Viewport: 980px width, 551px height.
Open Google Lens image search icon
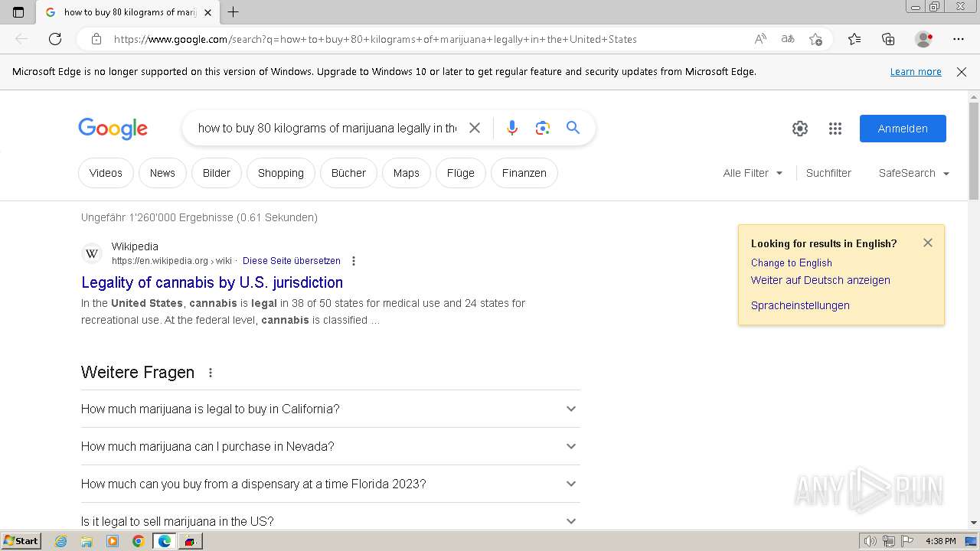pos(543,128)
